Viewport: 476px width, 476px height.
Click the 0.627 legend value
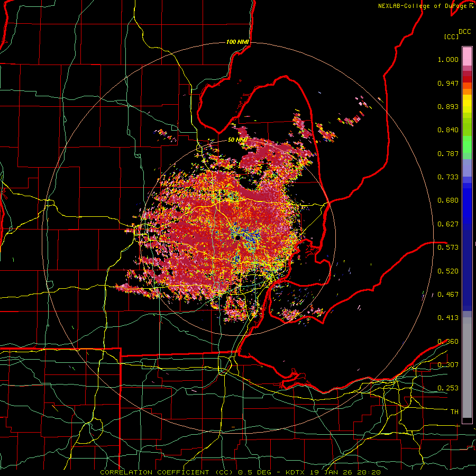point(448,224)
